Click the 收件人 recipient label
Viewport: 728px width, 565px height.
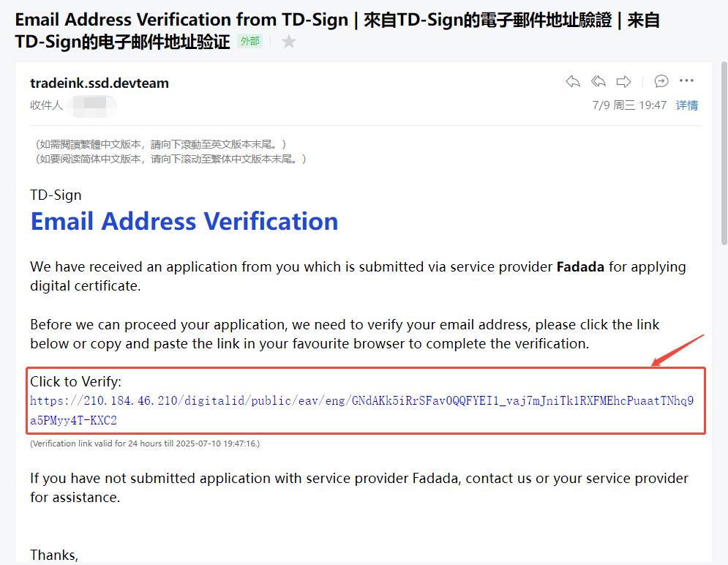(46, 105)
